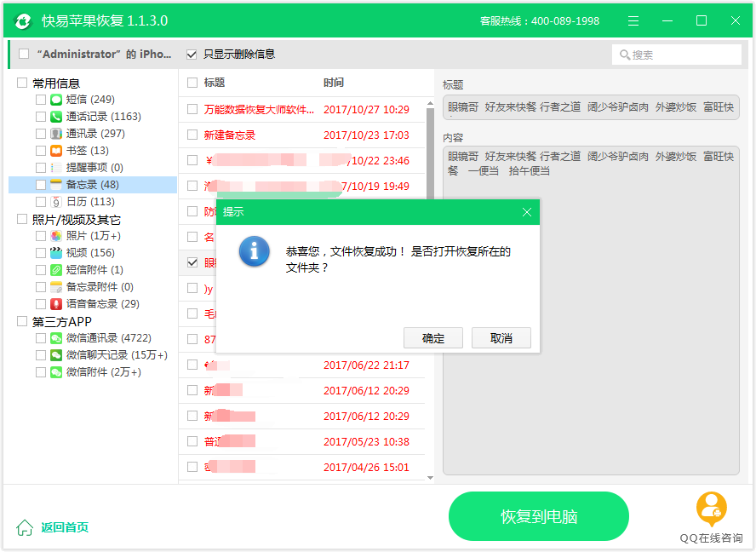This screenshot has width=756, height=552.
Task: Select 日历 (113) category
Action: 90,202
